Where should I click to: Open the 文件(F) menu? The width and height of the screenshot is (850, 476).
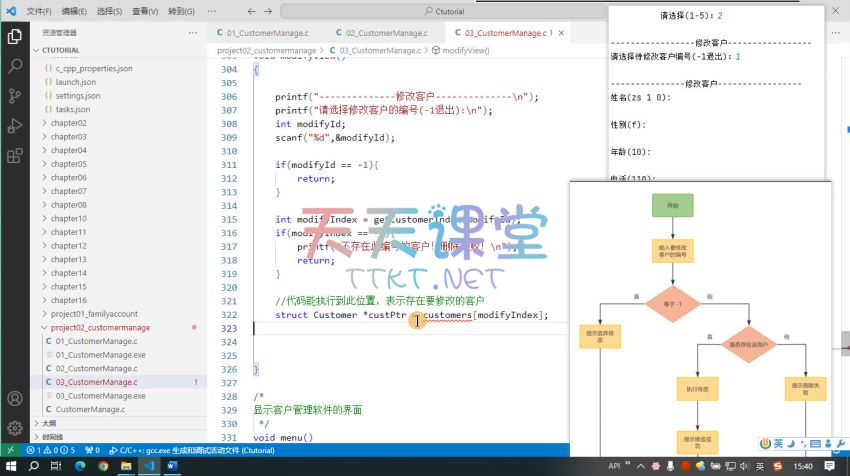39,11
